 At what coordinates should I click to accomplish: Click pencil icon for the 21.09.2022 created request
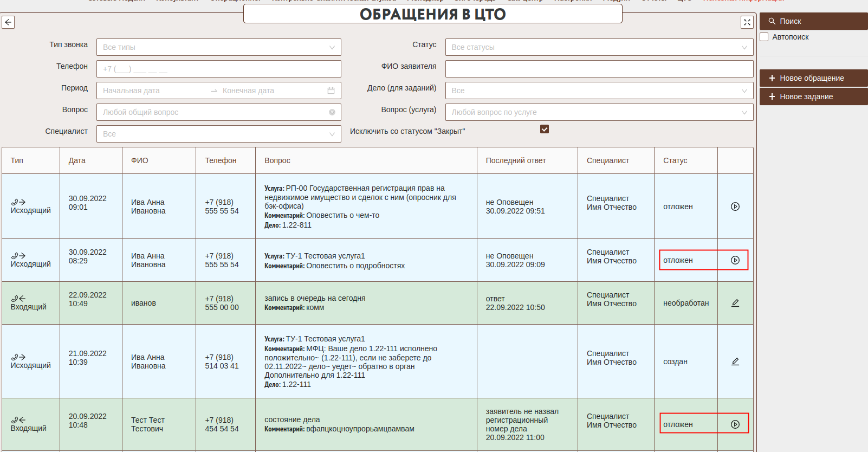coord(735,361)
